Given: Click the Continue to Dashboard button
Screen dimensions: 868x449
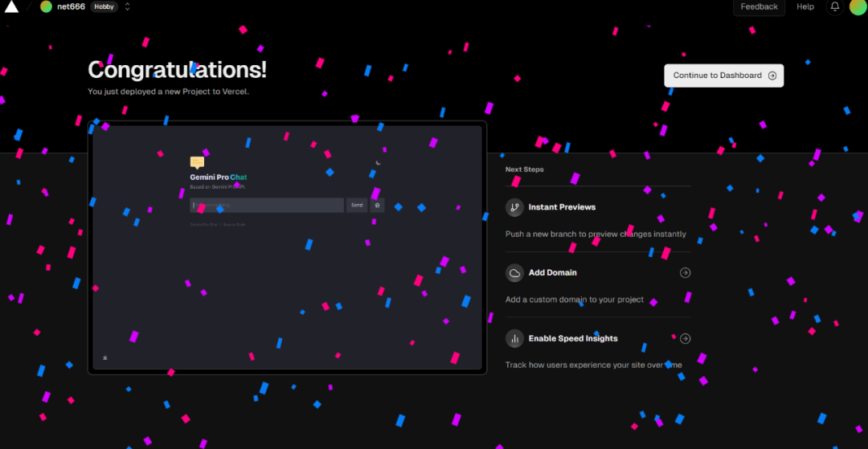Looking at the screenshot, I should coord(723,76).
